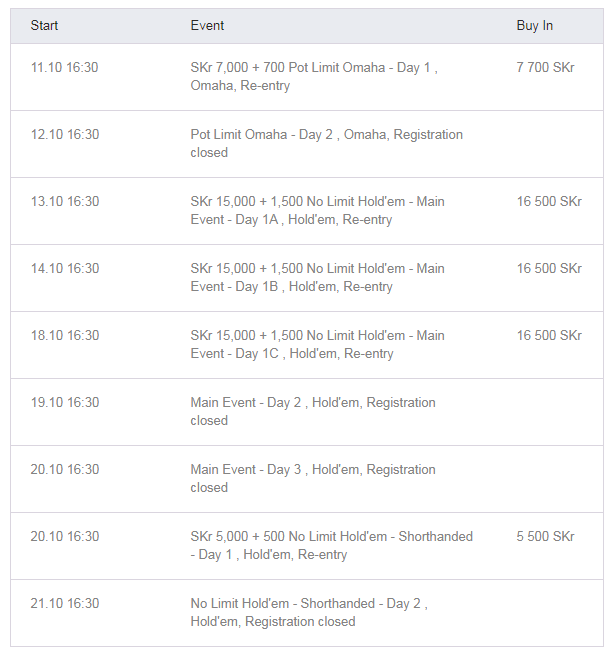
Task: Click the 21.10 16:30 start date
Action: (x=64, y=604)
